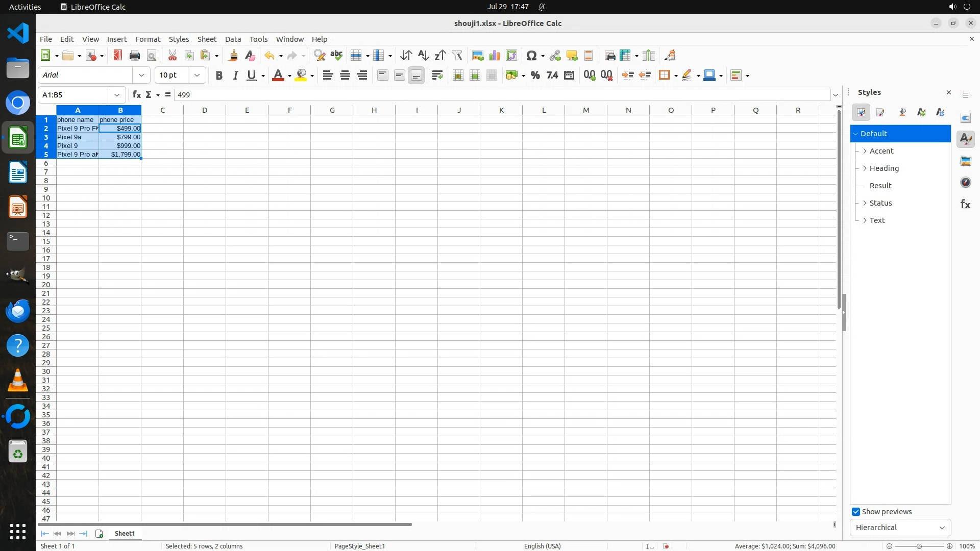Click the Sort Ascending icon
Viewport: 980px width, 551px height.
click(423, 56)
